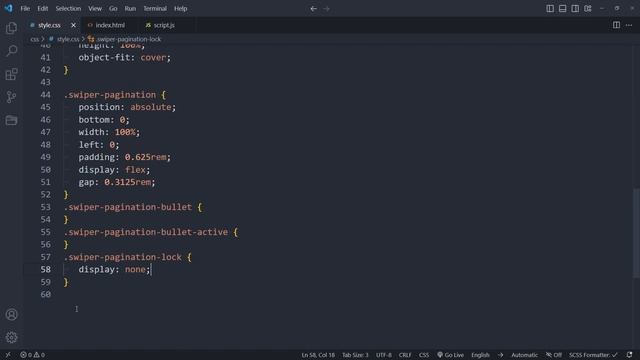Click the '.swiper-pagination-bullet-active' selector
The image size is (640, 360).
pyautogui.click(x=146, y=232)
